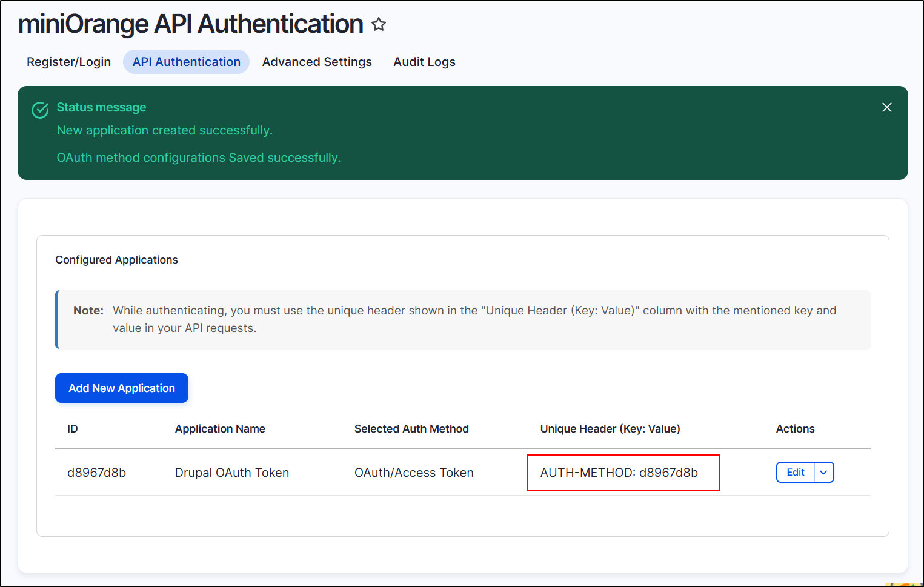The width and height of the screenshot is (924, 587).
Task: Click the Note box about unique headers
Action: click(462, 320)
